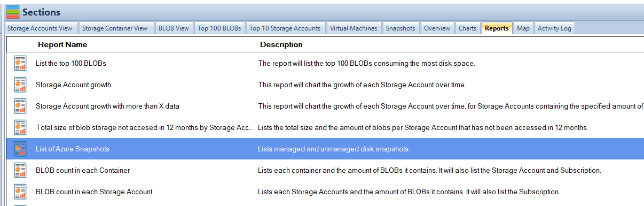Open the Top 100 BLOBs tab
This screenshot has height=206, width=644.
click(x=219, y=28)
